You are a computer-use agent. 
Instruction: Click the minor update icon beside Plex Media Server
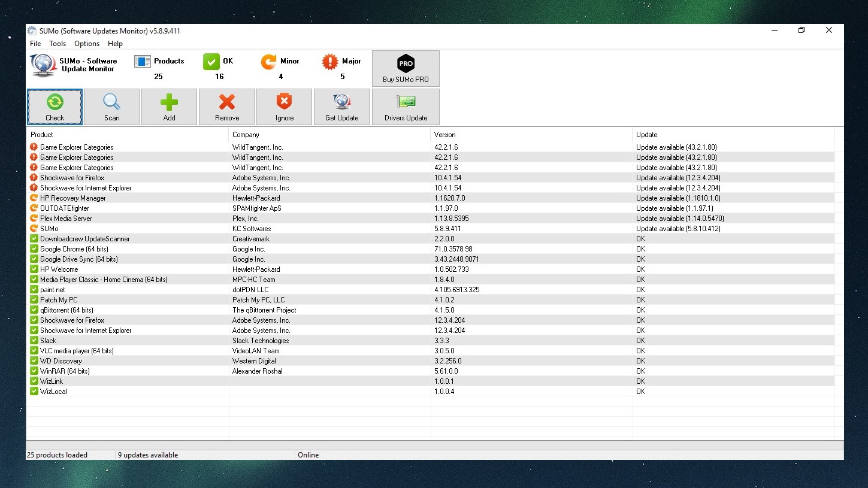coord(34,219)
